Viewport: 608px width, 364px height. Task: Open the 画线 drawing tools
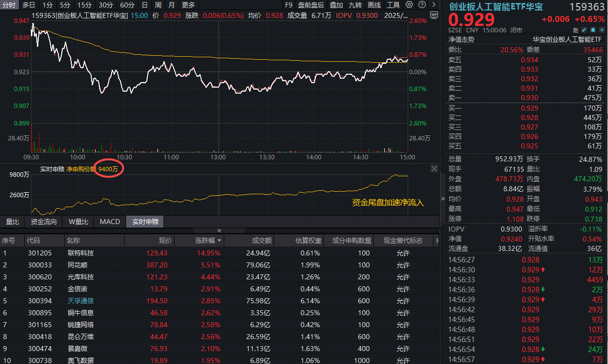point(374,5)
